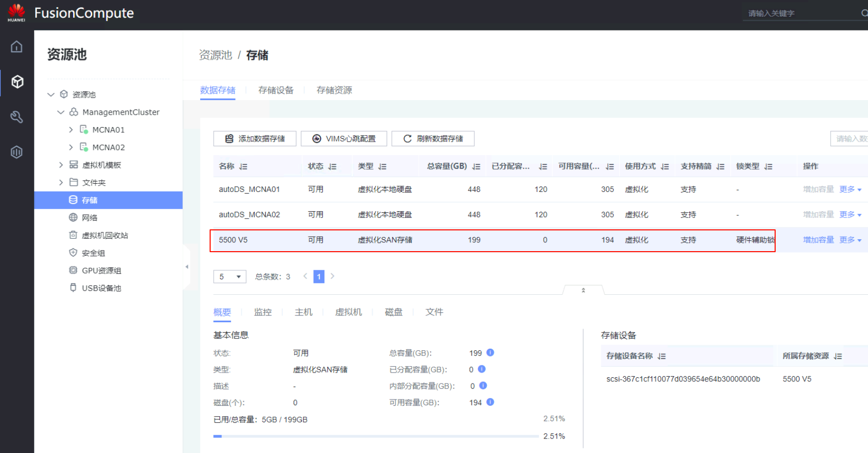Click 增加容量 link for 5500 V5
Image resolution: width=868 pixels, height=453 pixels.
(818, 240)
